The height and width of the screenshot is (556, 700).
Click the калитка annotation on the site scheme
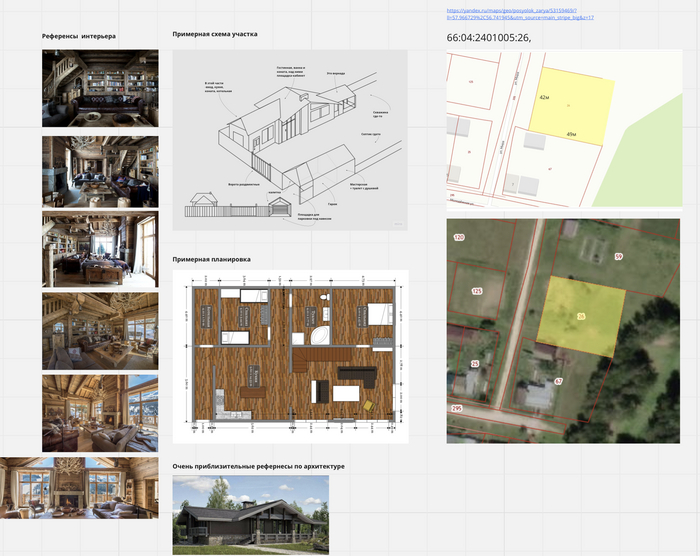[274, 192]
